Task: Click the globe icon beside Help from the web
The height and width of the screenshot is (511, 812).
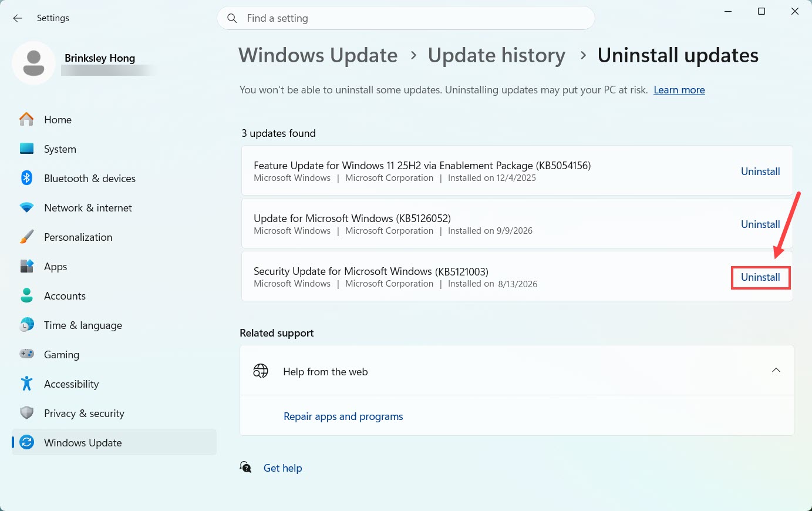Action: (261, 371)
